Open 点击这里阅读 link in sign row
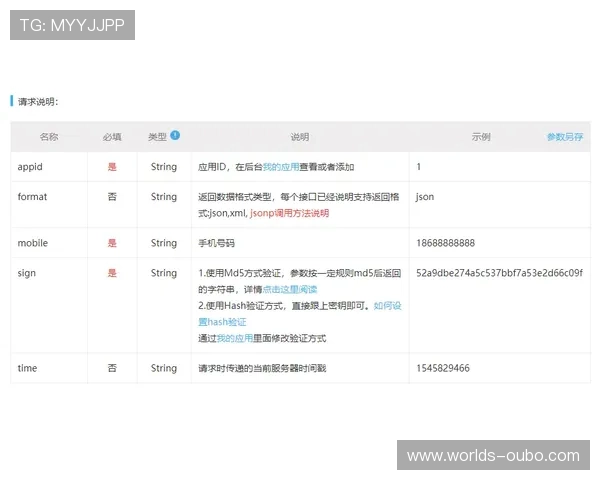This screenshot has width=600, height=480. pos(290,289)
